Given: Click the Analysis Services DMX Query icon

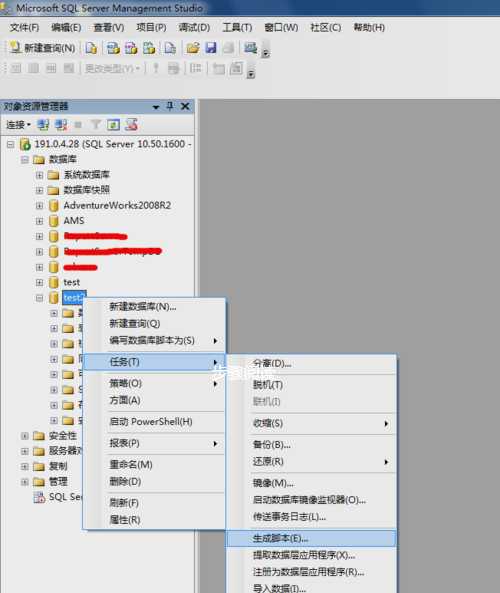Looking at the screenshot, I should pos(131,48).
